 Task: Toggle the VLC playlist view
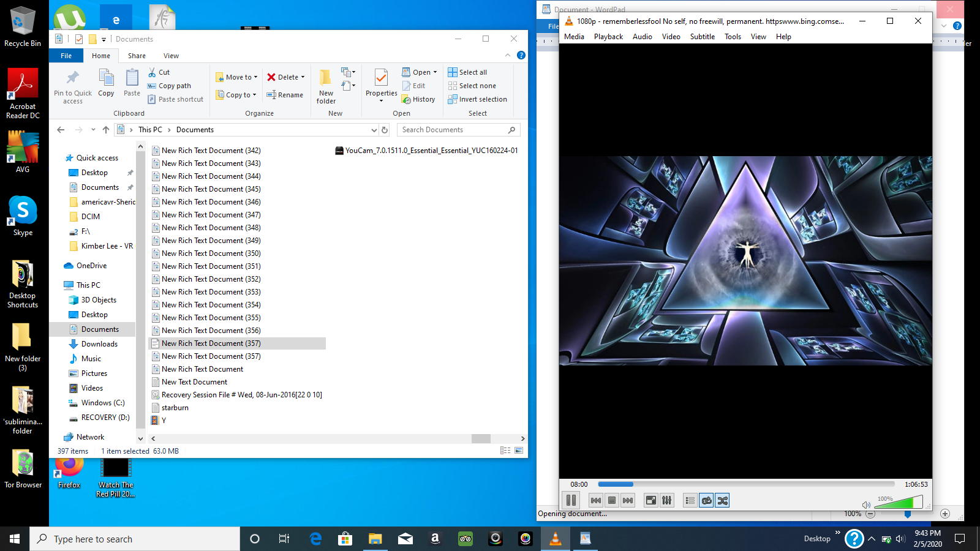(690, 500)
